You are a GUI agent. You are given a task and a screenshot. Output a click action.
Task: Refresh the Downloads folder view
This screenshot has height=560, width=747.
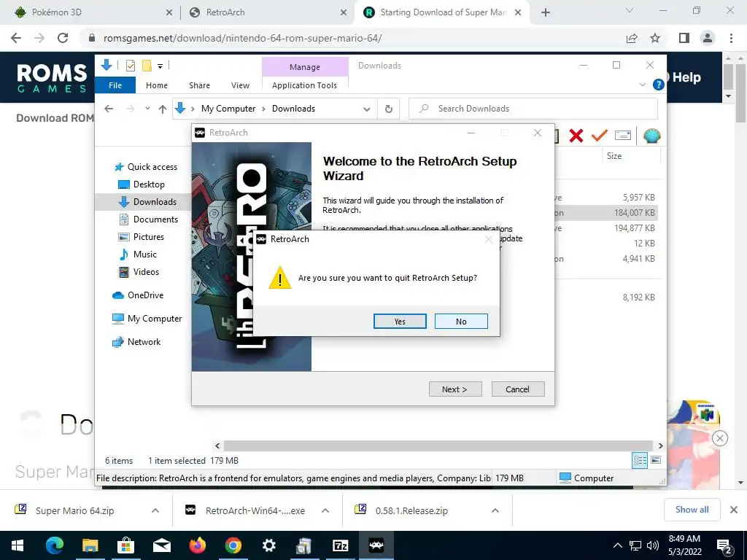pyautogui.click(x=389, y=109)
